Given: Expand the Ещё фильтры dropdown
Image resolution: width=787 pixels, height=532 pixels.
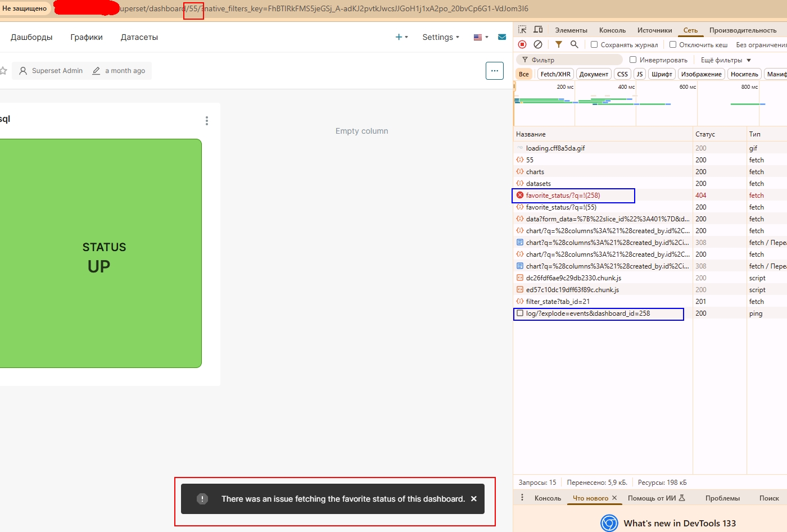Looking at the screenshot, I should coord(725,60).
